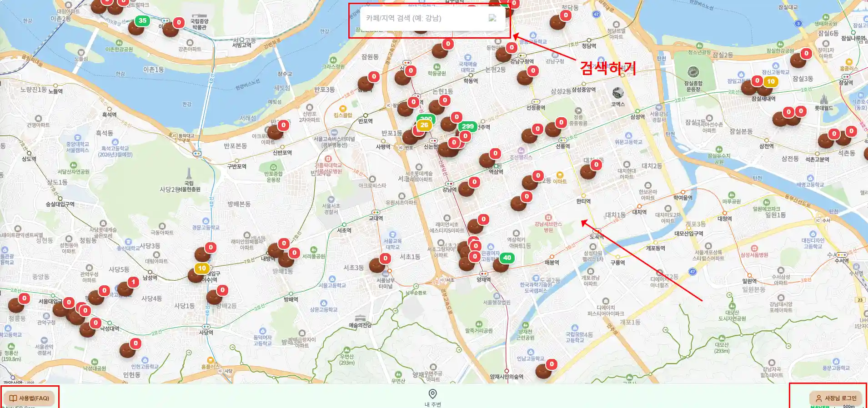Click the 도곡역 station label
The image size is (868, 408).
tap(597, 237)
